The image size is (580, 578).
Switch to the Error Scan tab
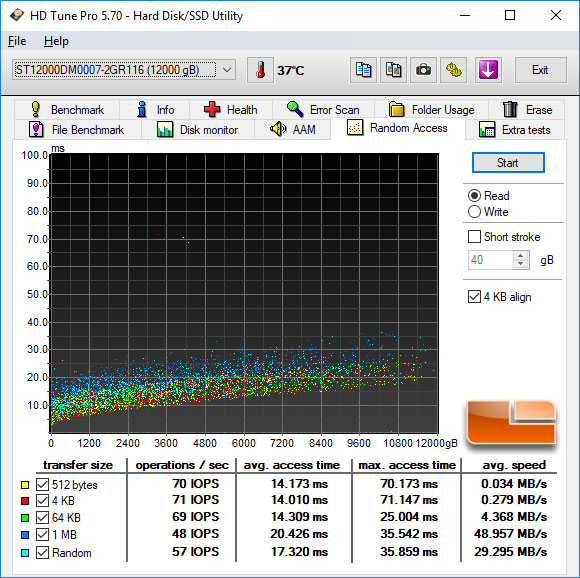click(324, 110)
